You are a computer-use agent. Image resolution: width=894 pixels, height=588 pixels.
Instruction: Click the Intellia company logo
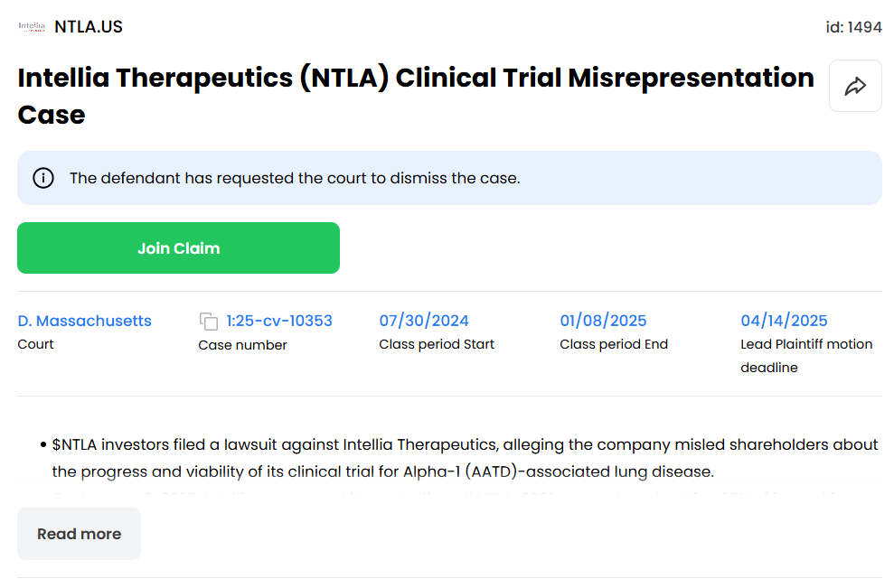(x=32, y=27)
